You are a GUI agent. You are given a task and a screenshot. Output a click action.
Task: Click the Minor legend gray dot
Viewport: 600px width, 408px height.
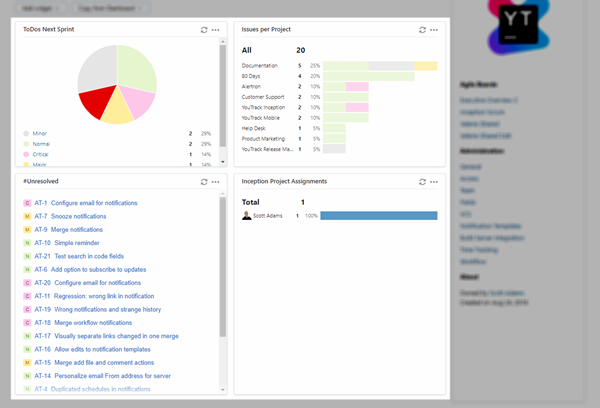[x=26, y=134]
